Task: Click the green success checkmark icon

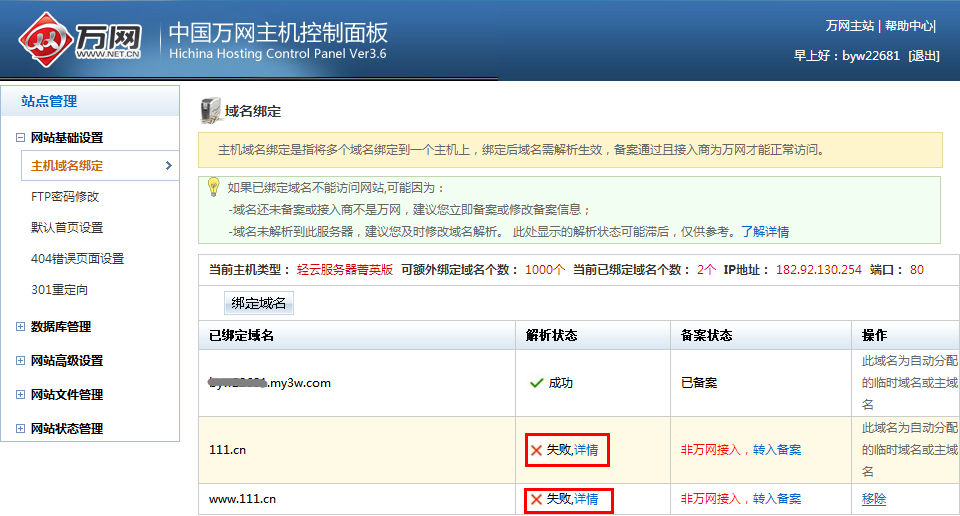Action: pos(537,383)
